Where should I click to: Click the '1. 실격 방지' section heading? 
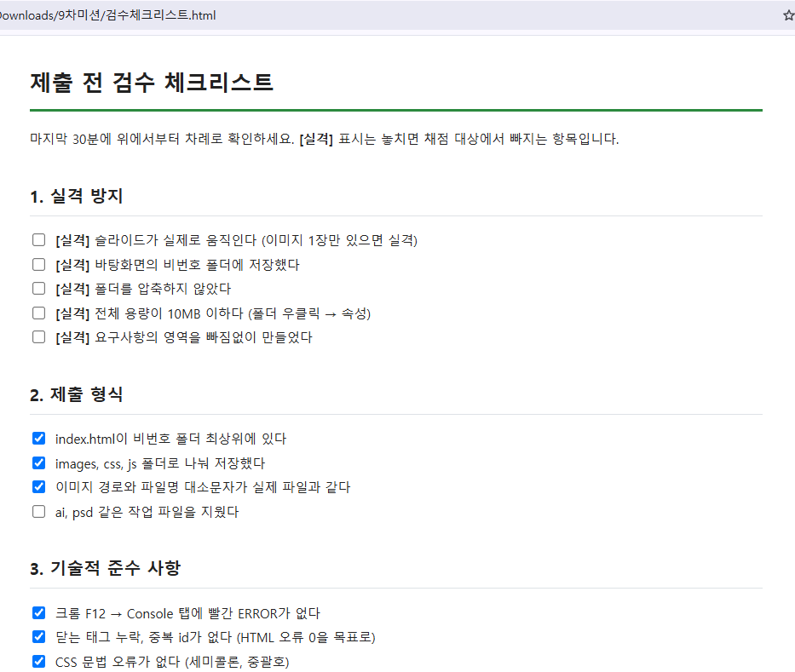pos(77,196)
